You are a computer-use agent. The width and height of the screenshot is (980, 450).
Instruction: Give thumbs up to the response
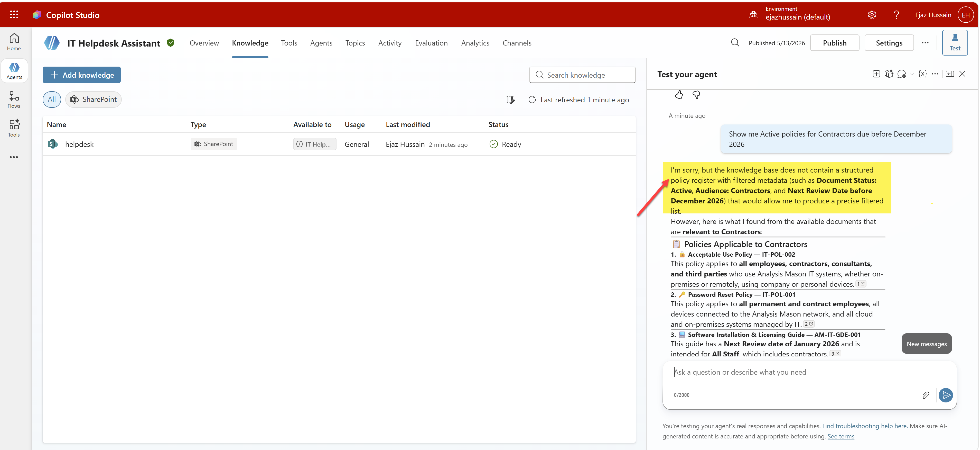click(679, 95)
